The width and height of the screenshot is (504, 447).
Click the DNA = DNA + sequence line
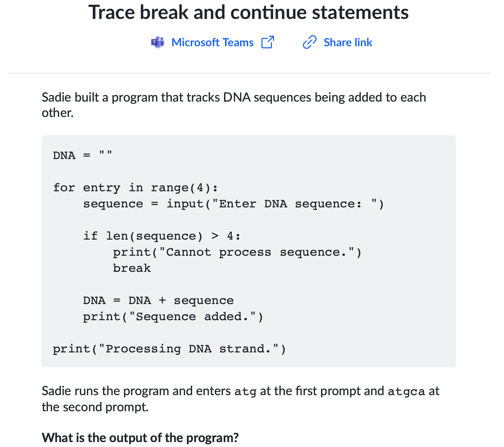[158, 301]
